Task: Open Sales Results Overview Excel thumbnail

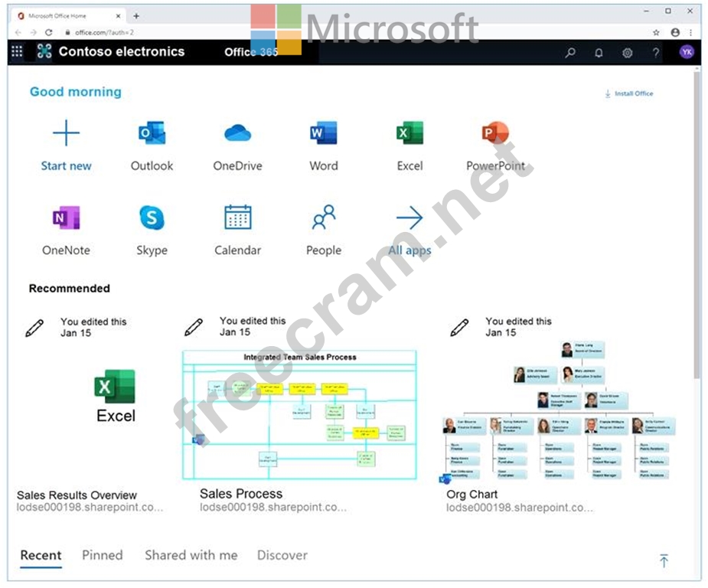Action: (115, 396)
